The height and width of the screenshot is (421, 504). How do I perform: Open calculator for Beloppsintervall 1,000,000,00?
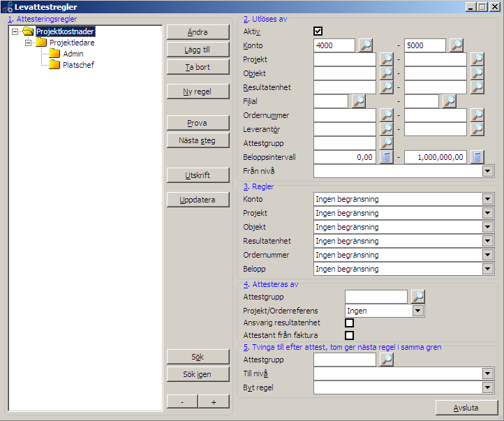click(477, 157)
